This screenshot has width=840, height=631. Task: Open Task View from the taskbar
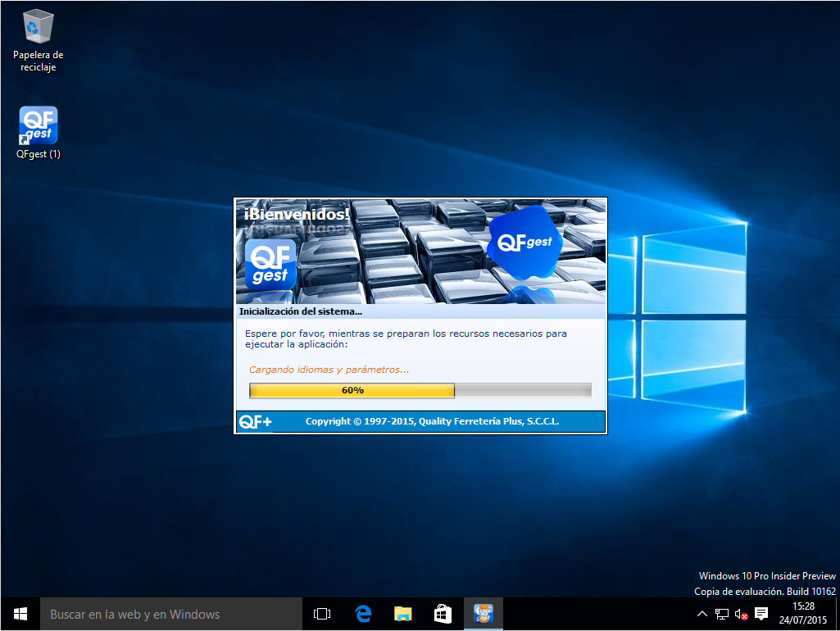(322, 614)
